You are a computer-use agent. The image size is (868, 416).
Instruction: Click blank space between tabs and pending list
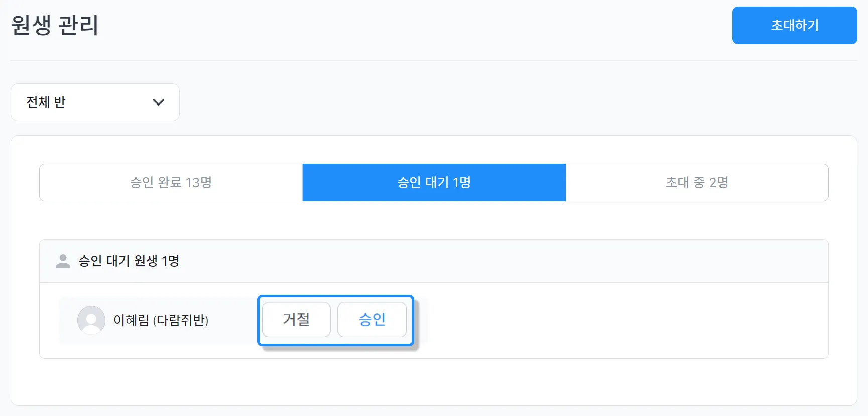tap(434, 220)
